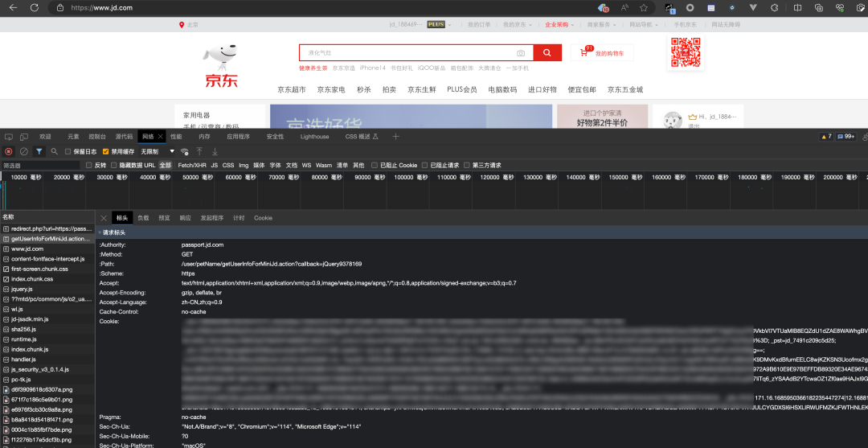
Task: Close the request details pane
Action: click(x=104, y=218)
